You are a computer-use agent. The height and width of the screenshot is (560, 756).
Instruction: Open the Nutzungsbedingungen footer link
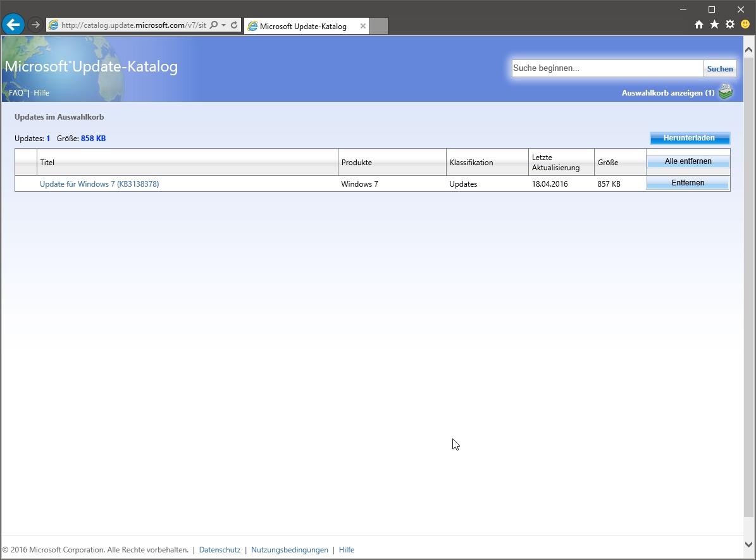[289, 550]
